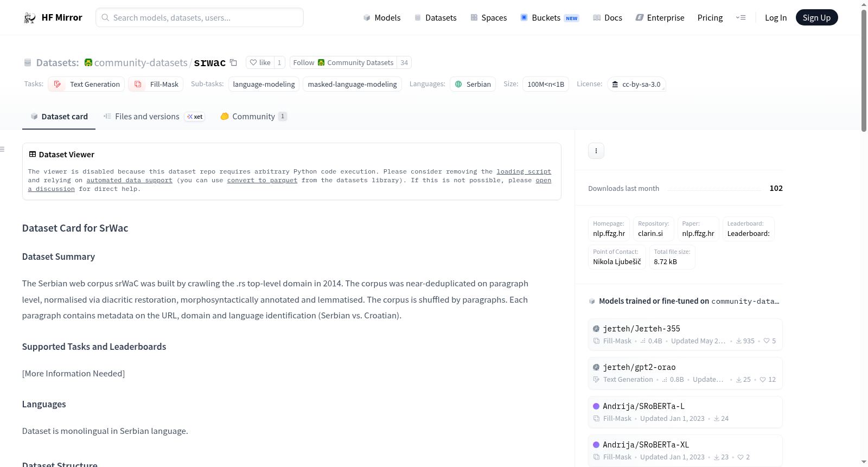Select the Dataset card tab
Image resolution: width=868 pixels, height=467 pixels.
click(x=59, y=117)
